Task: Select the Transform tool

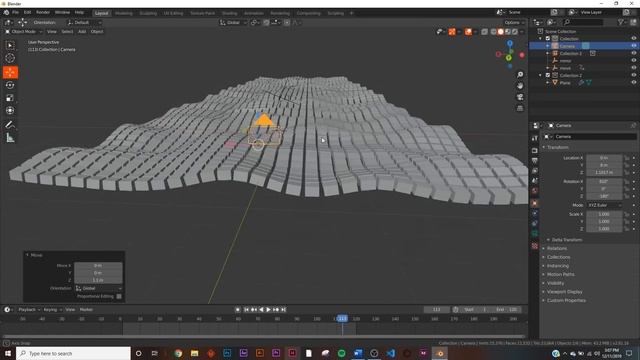Action: (x=10, y=110)
